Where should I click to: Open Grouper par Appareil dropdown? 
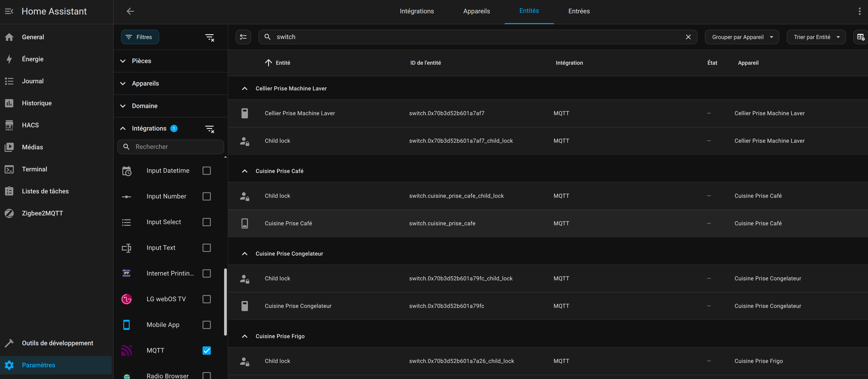(x=742, y=37)
